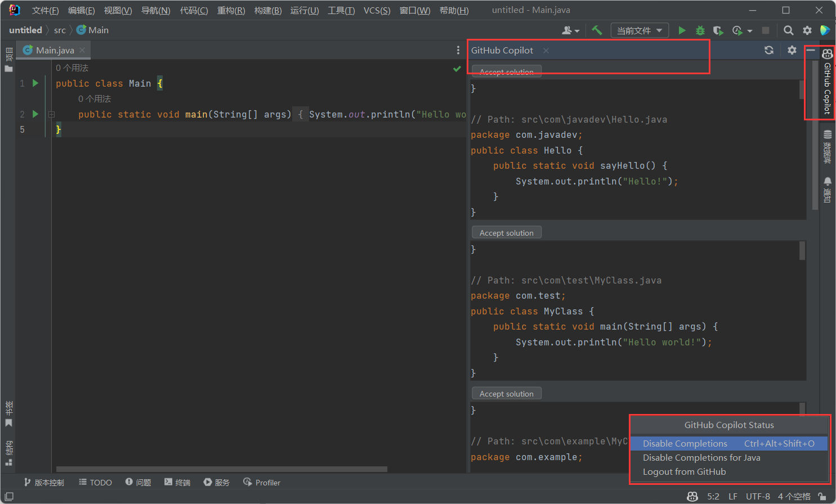The height and width of the screenshot is (504, 836).
Task: Open the Notifications bell on right stripe
Action: point(827,190)
